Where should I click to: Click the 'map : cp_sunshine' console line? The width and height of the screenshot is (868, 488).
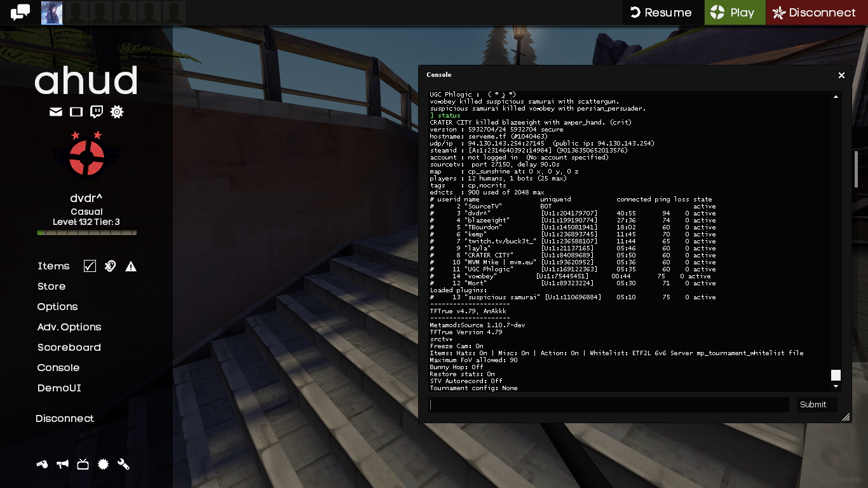tap(504, 172)
